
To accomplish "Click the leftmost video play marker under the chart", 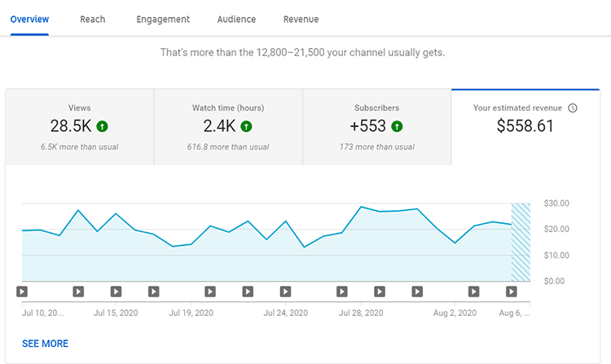I will point(22,291).
